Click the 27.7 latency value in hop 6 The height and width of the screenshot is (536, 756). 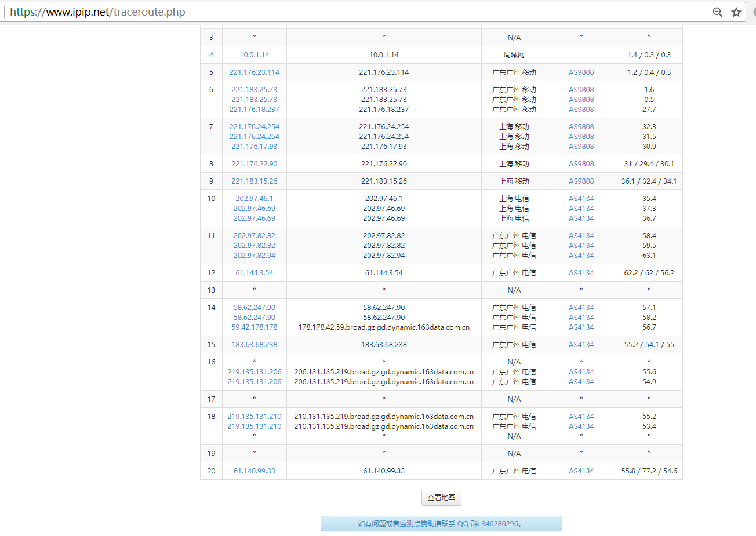[649, 110]
